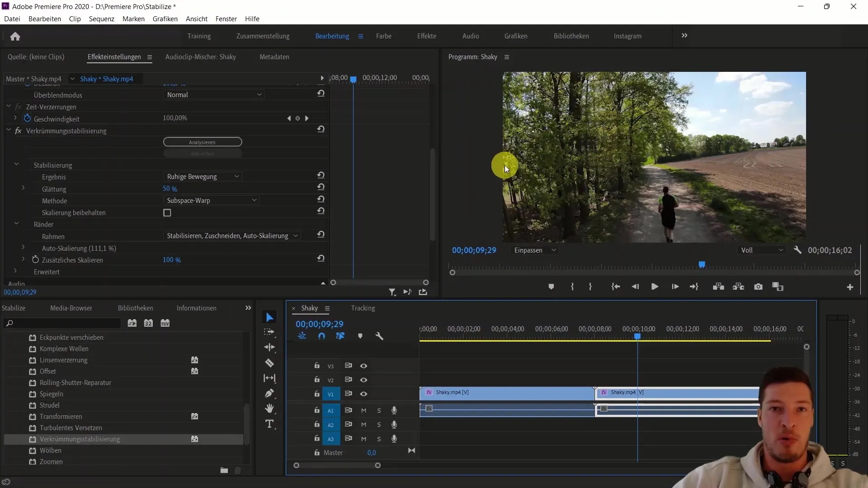The width and height of the screenshot is (868, 488).
Task: Open timeline display settings wrench
Action: (x=379, y=336)
